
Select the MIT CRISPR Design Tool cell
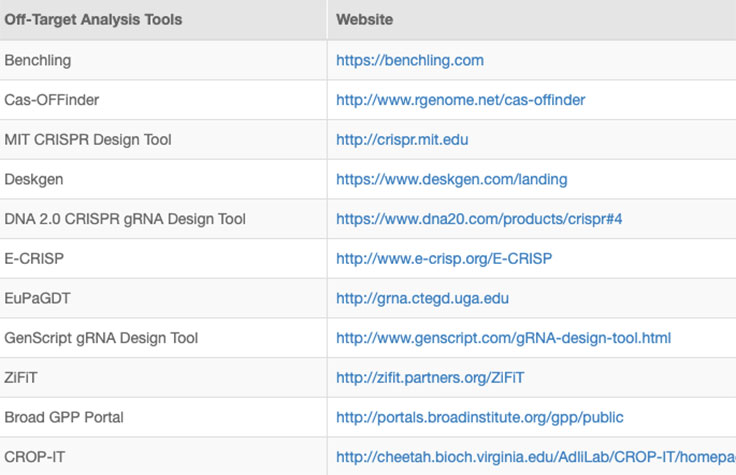(88, 140)
